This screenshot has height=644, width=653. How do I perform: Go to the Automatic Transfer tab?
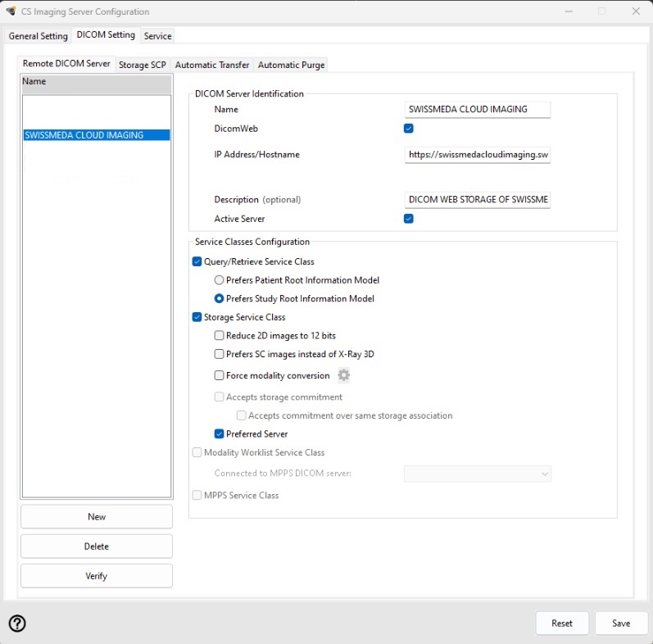coord(212,65)
